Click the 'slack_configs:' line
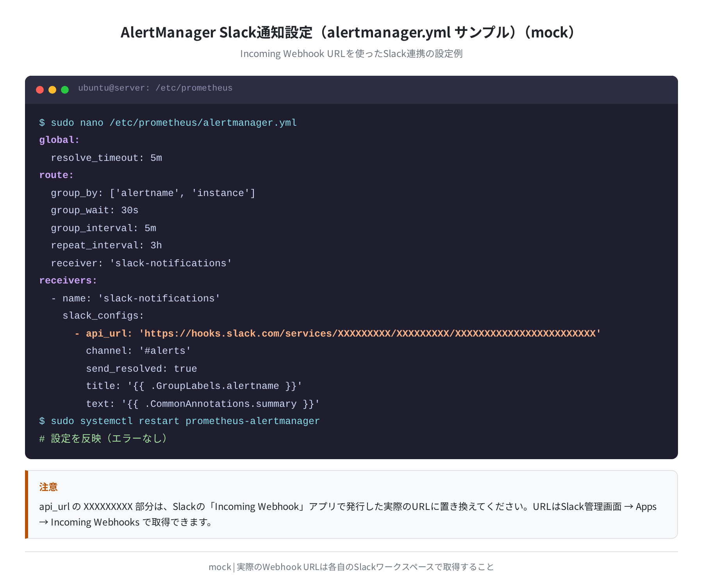This screenshot has height=588, width=703. click(x=103, y=316)
